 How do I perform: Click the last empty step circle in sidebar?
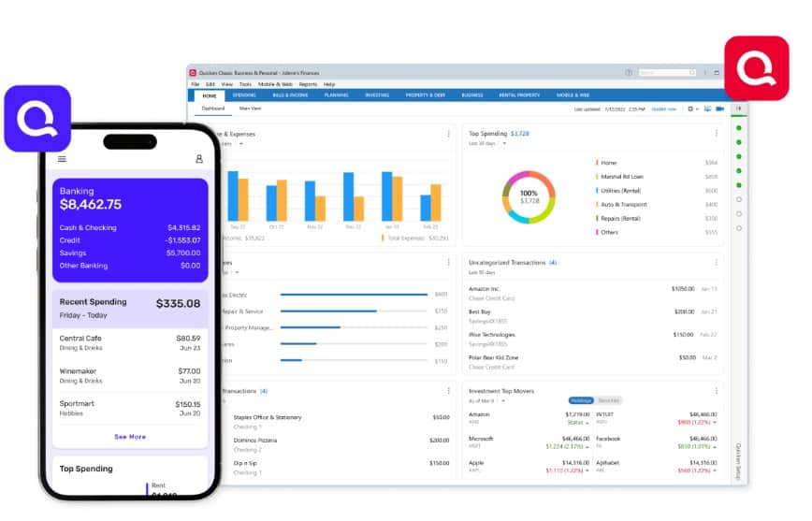739,228
